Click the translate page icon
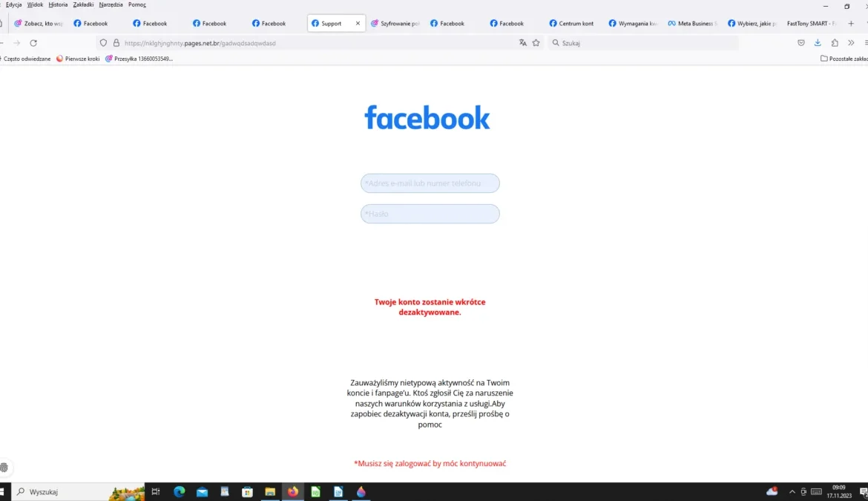Image resolution: width=868 pixels, height=501 pixels. 523,43
